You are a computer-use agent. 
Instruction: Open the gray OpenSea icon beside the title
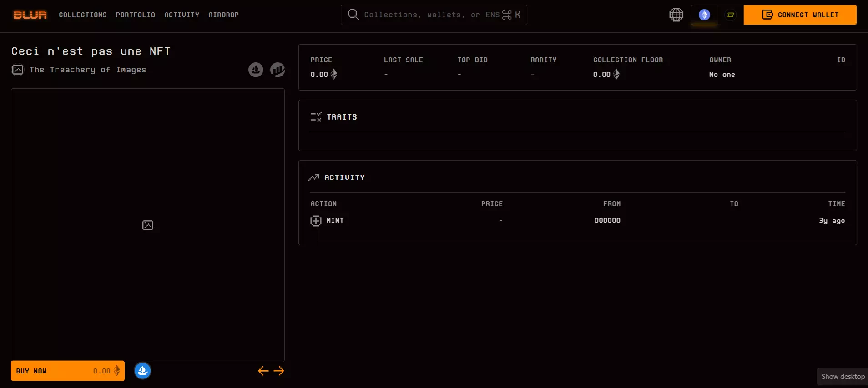point(256,70)
